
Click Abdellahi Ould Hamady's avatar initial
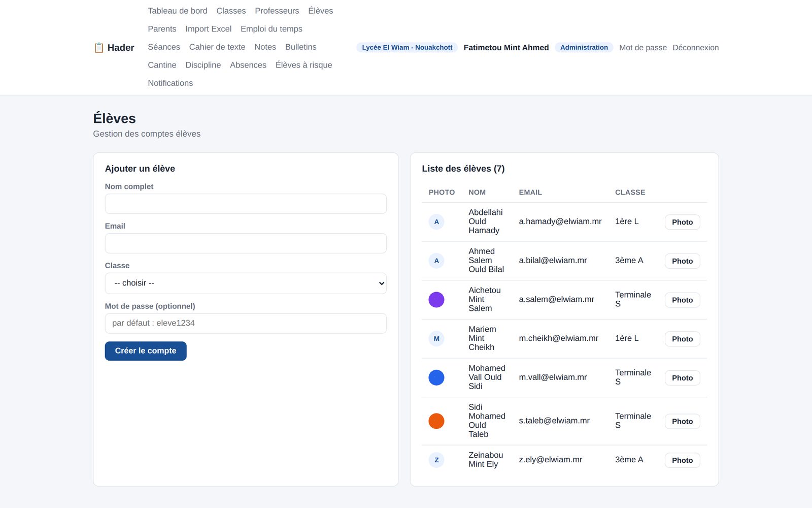tap(436, 222)
